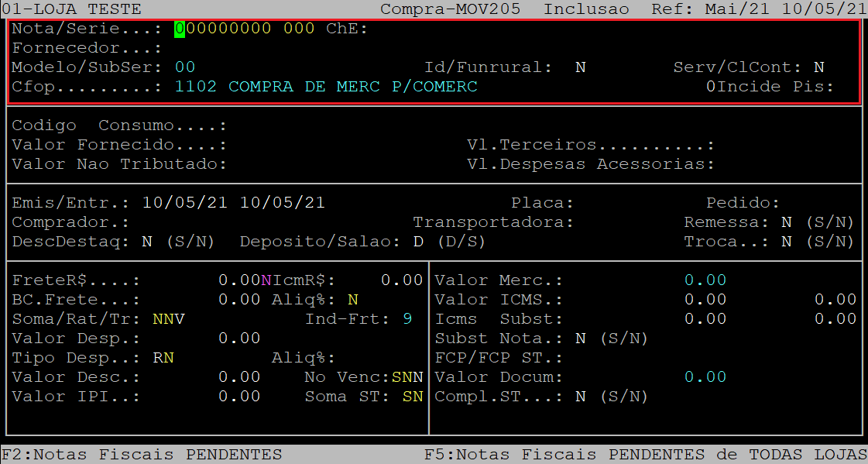
Task: Toggle the Serv/ClCont N flag
Action: 819,67
